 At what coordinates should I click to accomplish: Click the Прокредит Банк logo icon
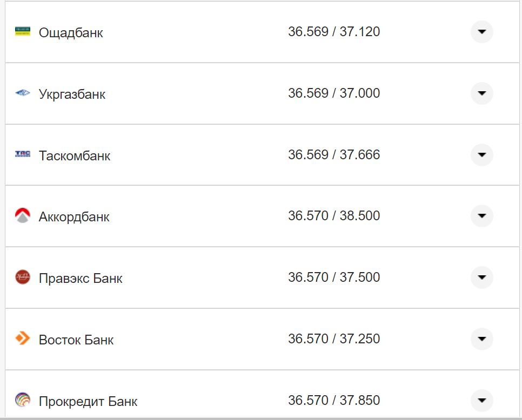coord(23,400)
